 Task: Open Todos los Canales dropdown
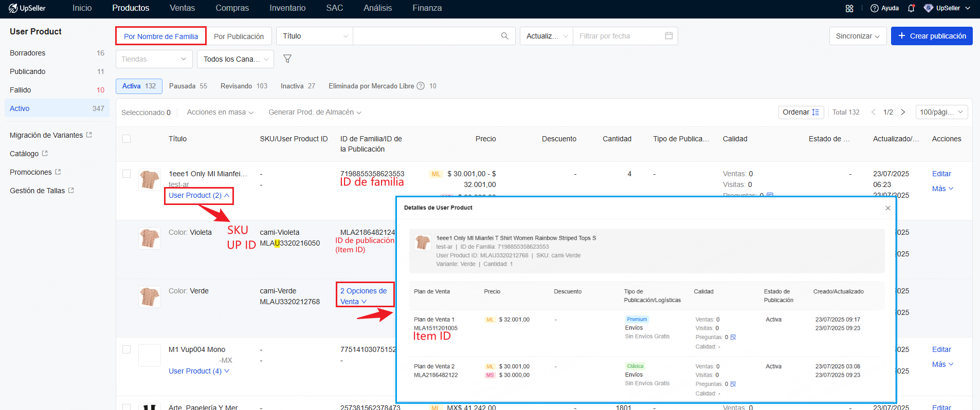tap(235, 59)
